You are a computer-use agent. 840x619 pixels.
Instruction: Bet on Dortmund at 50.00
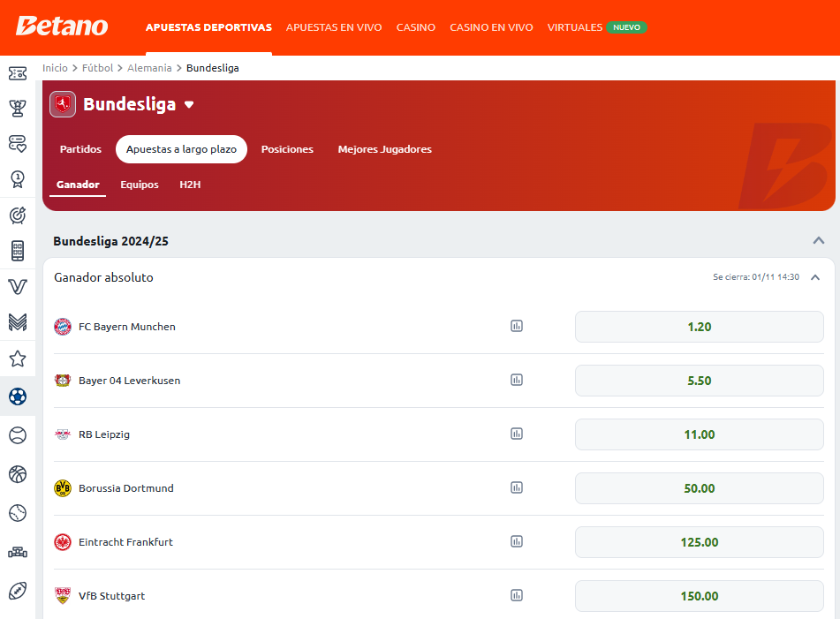pyautogui.click(x=699, y=488)
